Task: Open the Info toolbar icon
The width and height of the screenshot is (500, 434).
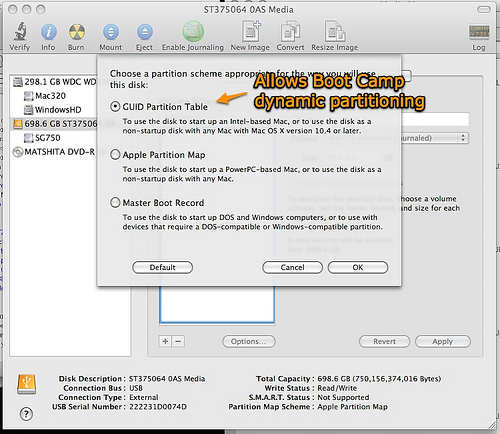Action: click(x=49, y=32)
